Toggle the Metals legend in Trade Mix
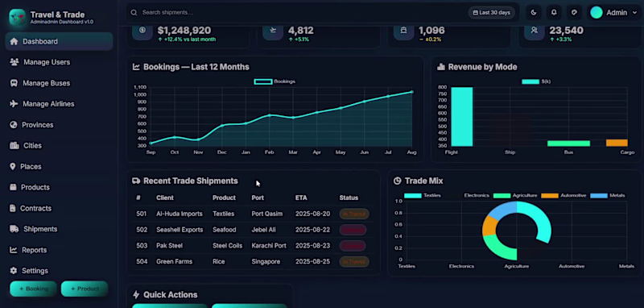Image resolution: width=644 pixels, height=308 pixels. point(608,195)
